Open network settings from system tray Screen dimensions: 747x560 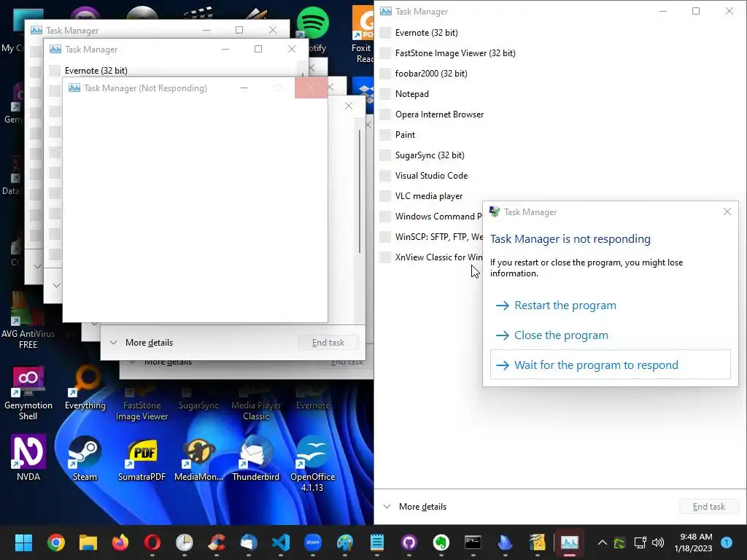click(x=640, y=542)
